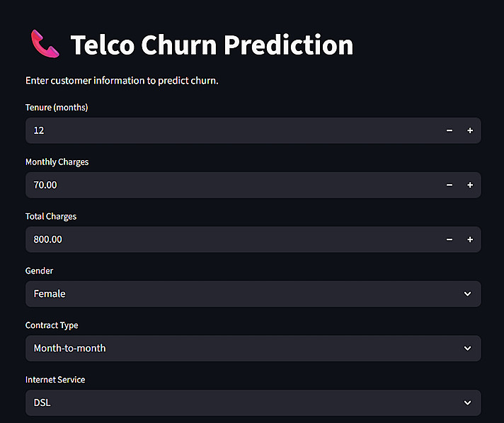Click the pink telephone emoji icon
Viewport: 504px width, 423px height.
[45, 44]
